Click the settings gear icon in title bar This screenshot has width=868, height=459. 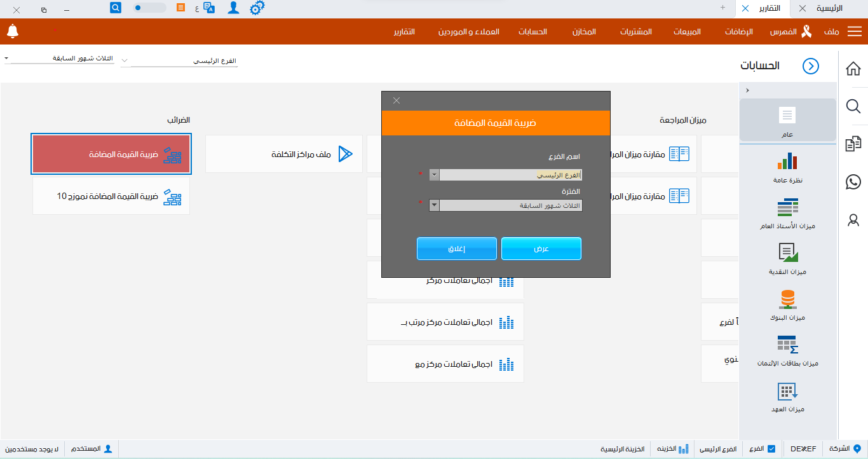point(257,8)
